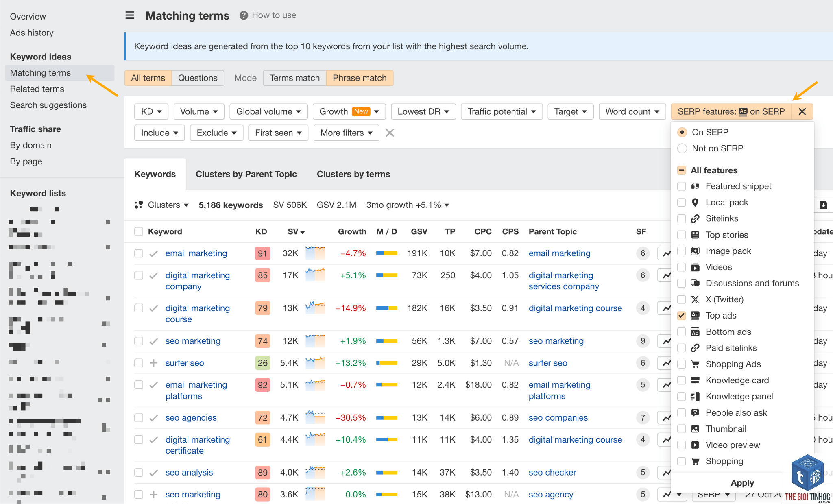Click the Shopping Ads cart icon

pos(695,364)
